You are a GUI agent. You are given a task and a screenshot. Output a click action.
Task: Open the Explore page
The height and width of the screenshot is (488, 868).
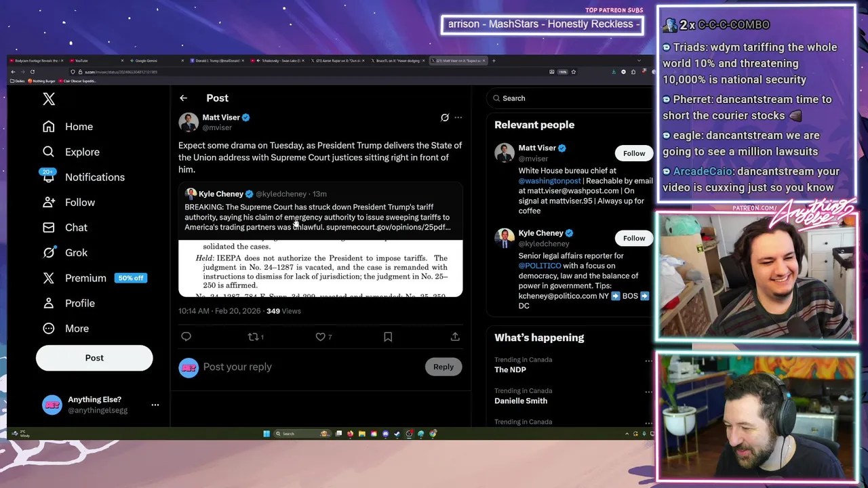tap(71, 152)
